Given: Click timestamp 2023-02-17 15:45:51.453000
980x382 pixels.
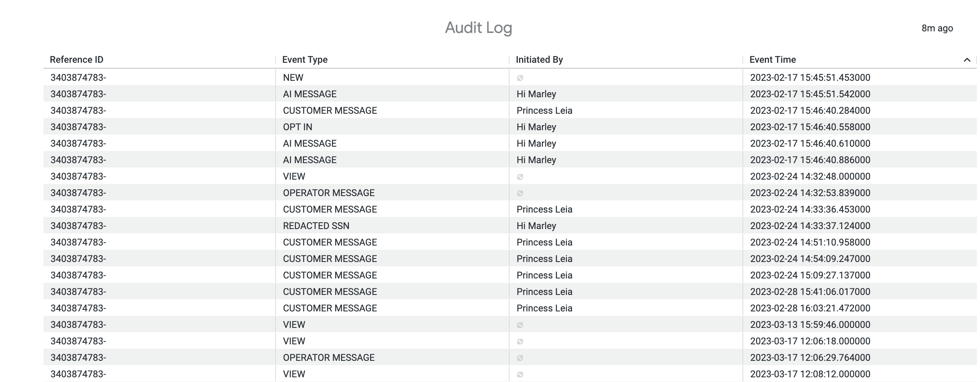Looking at the screenshot, I should tap(810, 77).
